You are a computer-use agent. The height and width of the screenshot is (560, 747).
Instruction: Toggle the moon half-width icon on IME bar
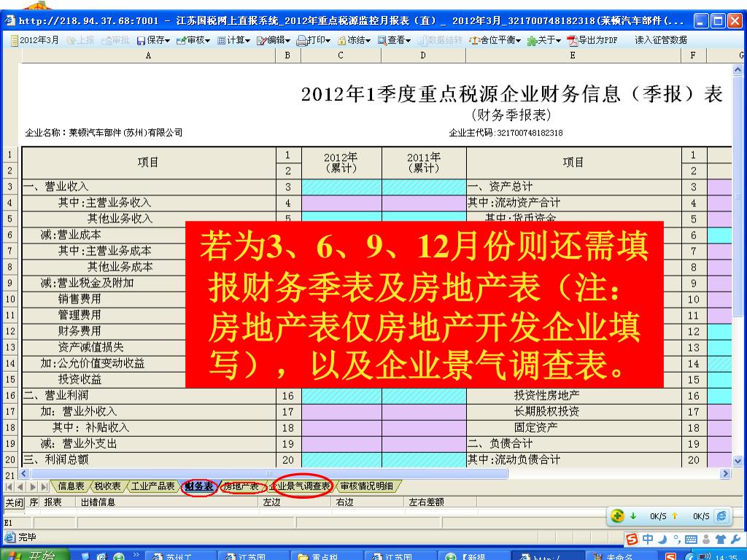662,539
